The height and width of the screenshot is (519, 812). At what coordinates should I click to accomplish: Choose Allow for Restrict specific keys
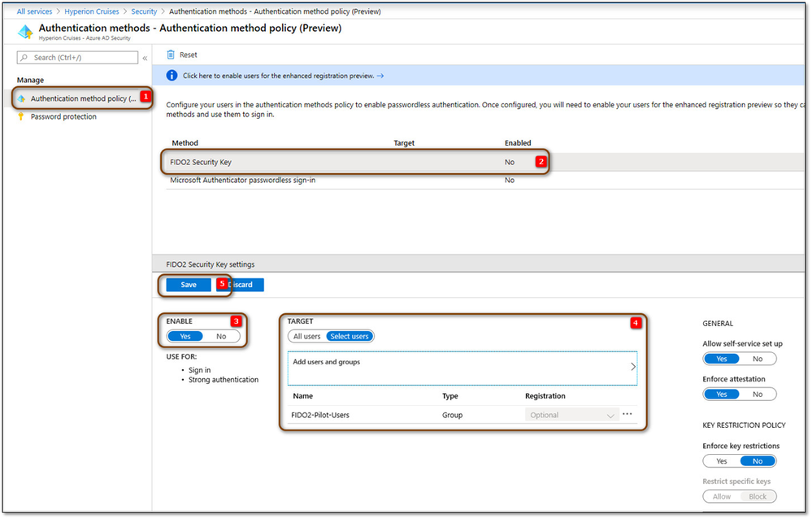[x=722, y=497]
